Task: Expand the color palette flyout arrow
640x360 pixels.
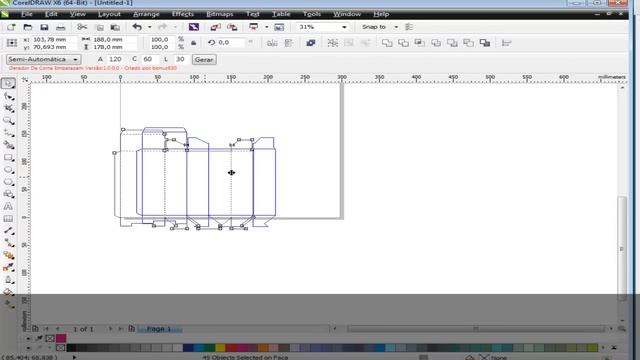Action: (614, 347)
